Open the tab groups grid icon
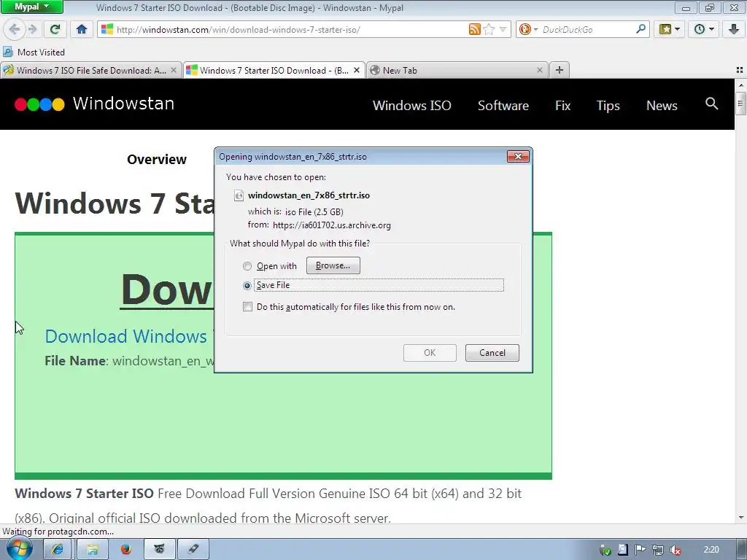This screenshot has width=747, height=560. point(740,71)
